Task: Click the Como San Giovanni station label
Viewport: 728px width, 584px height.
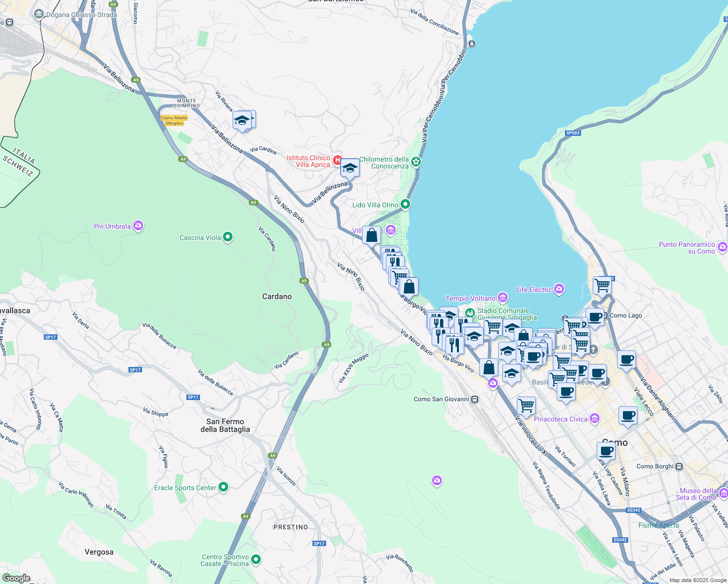Action: coord(441,399)
